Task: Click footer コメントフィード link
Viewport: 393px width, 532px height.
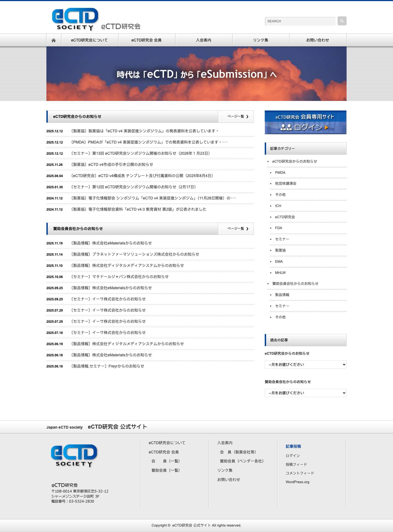Action: (300, 473)
